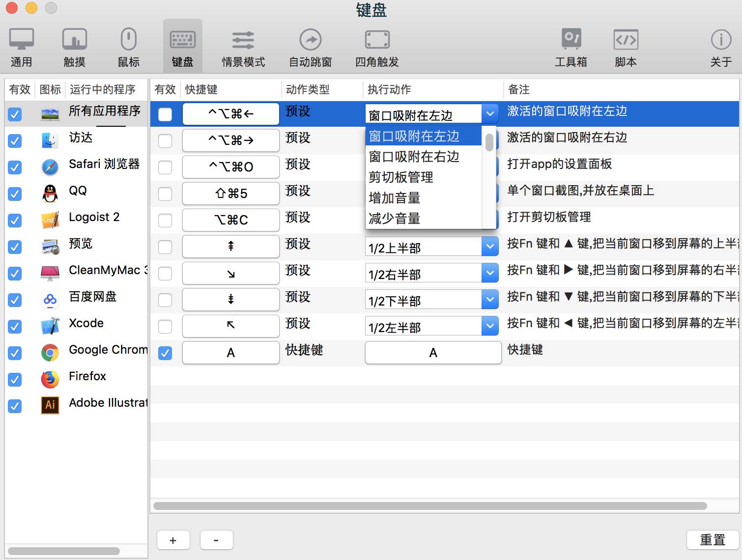742x560 pixels.
Task: Open the 情景模式 profiles pane
Action: click(x=243, y=47)
